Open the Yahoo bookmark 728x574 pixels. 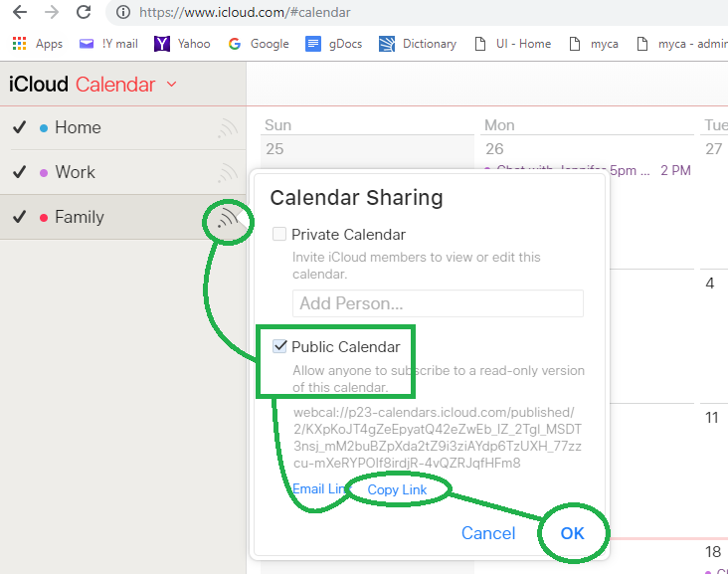point(182,44)
